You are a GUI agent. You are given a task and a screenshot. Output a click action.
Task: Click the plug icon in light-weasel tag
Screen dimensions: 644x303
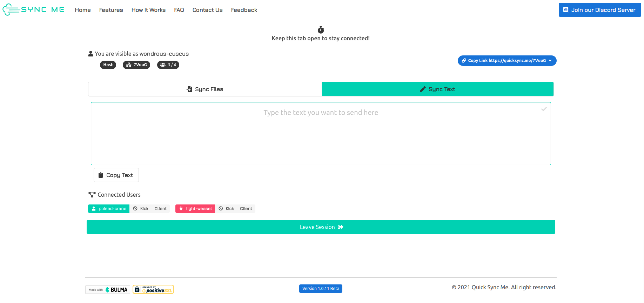pyautogui.click(x=181, y=209)
